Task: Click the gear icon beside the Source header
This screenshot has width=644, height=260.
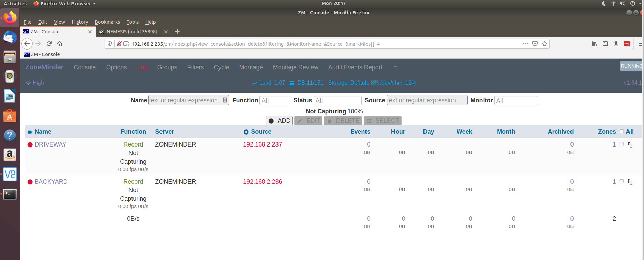Action: coord(246,132)
